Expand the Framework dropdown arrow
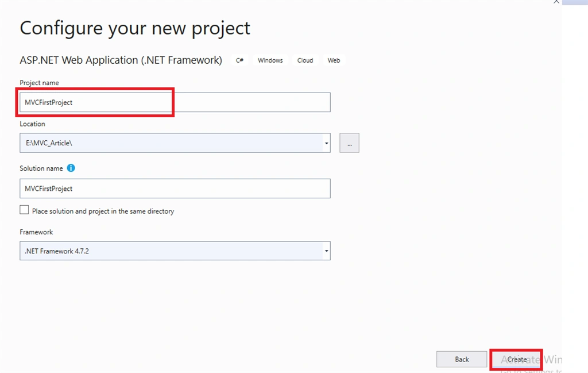 [327, 251]
